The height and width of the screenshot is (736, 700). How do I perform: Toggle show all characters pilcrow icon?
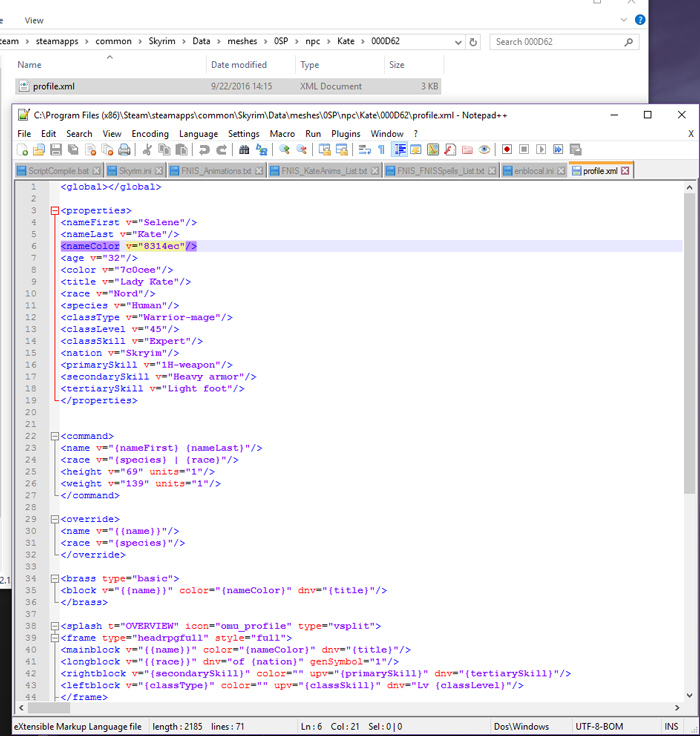(x=381, y=150)
